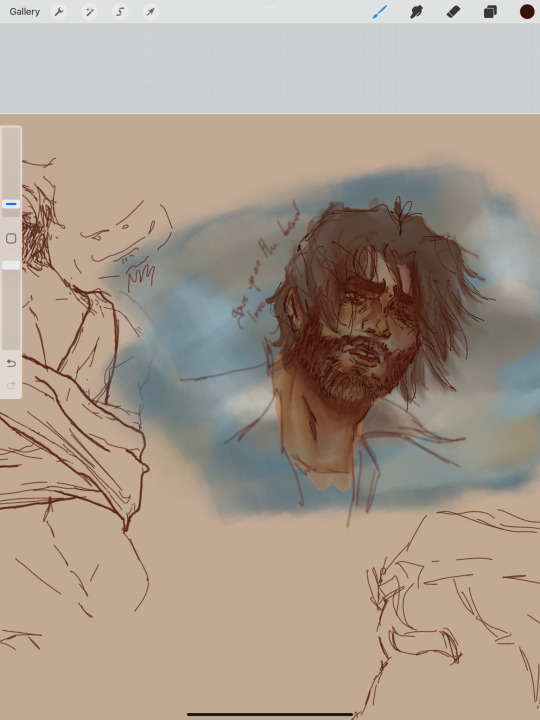
Task: Tap the three-dot multitasking handle
Action: [270, 6]
